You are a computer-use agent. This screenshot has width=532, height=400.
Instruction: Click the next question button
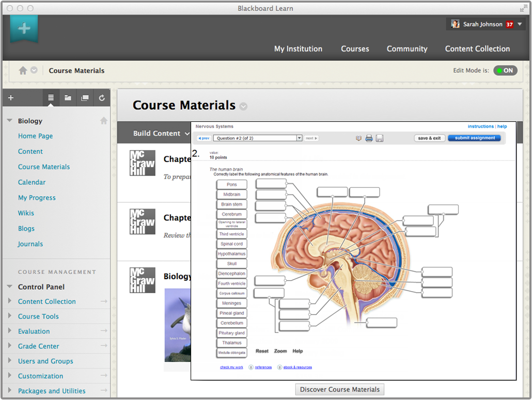tap(311, 138)
